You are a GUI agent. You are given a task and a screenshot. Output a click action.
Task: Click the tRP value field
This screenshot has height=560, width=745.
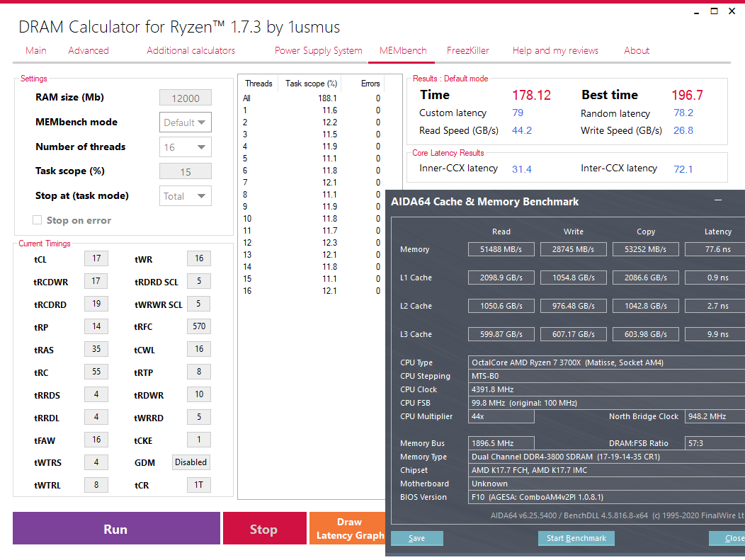(x=96, y=326)
